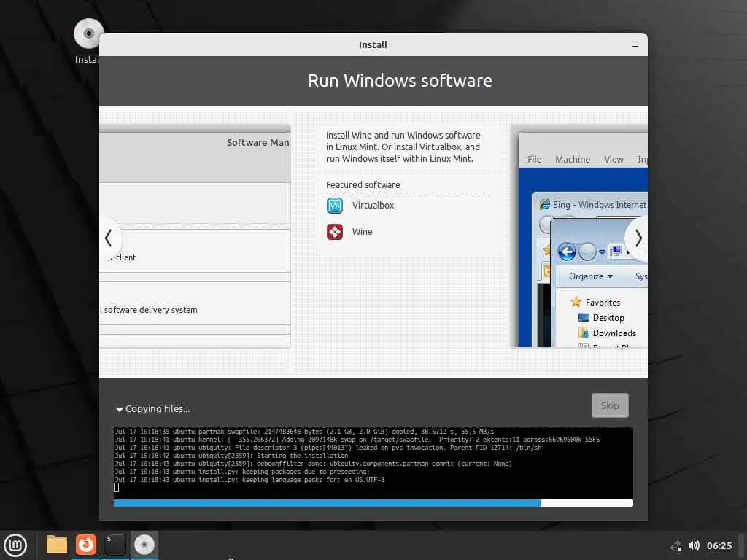
Task: Open the Files folder icon in taskbar
Action: 57,545
